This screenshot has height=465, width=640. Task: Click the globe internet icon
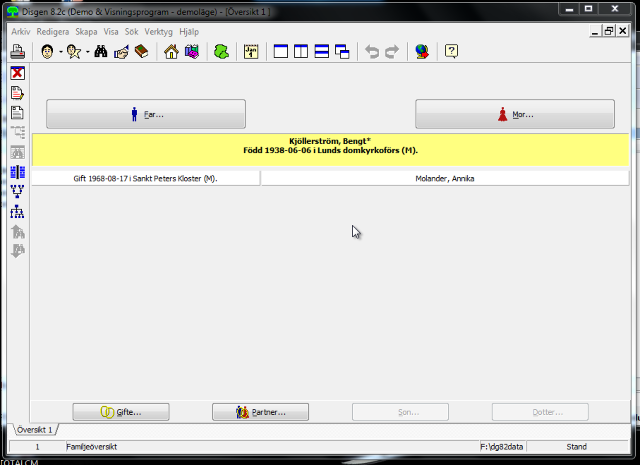(422, 52)
